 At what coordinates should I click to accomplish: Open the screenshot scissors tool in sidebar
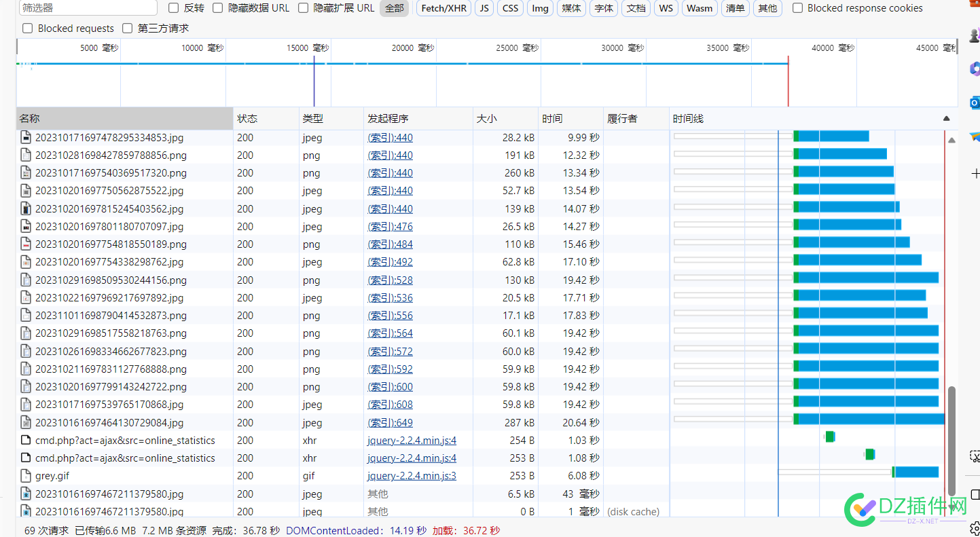[975, 456]
